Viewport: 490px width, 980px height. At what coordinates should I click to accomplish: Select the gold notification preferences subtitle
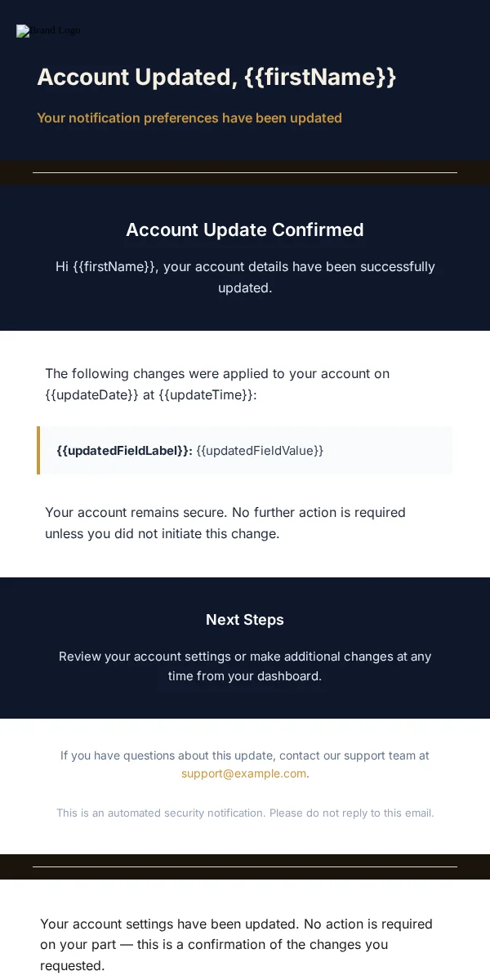[x=189, y=118]
